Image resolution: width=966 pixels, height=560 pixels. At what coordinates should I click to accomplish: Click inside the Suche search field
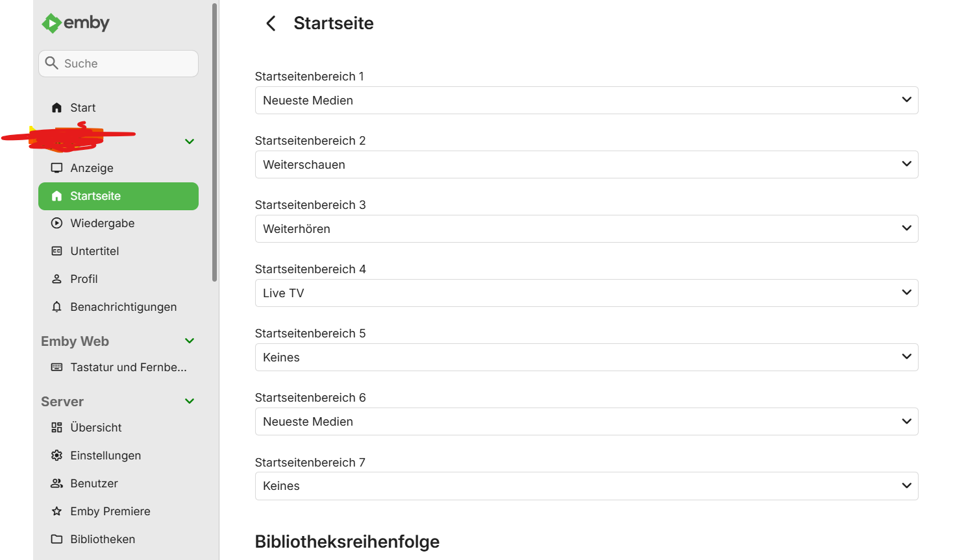point(118,63)
